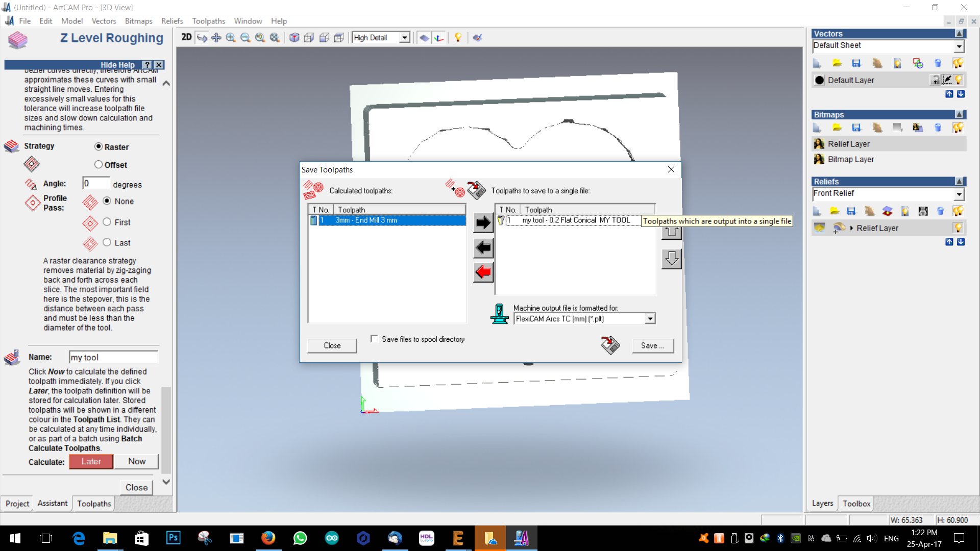Move toolpath back with black left arrow

(x=483, y=248)
